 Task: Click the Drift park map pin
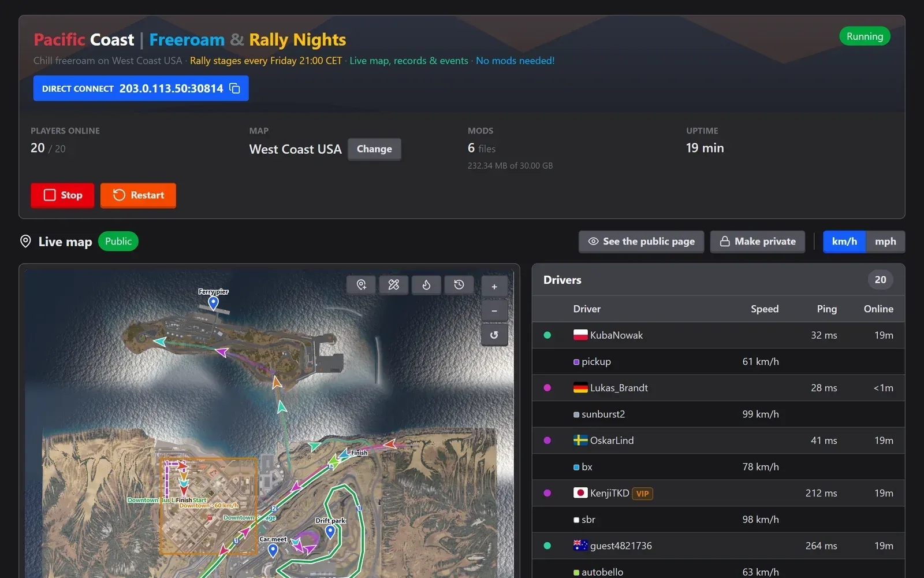[330, 532]
